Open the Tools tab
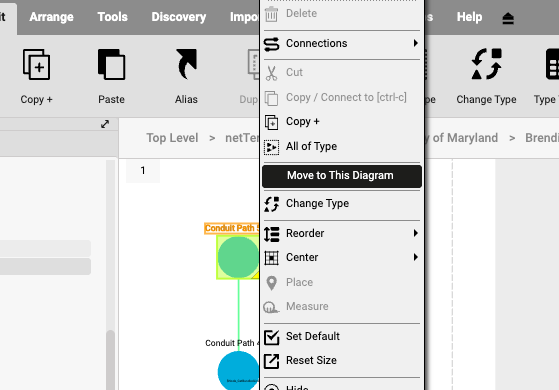The height and width of the screenshot is (390, 559). tap(112, 17)
